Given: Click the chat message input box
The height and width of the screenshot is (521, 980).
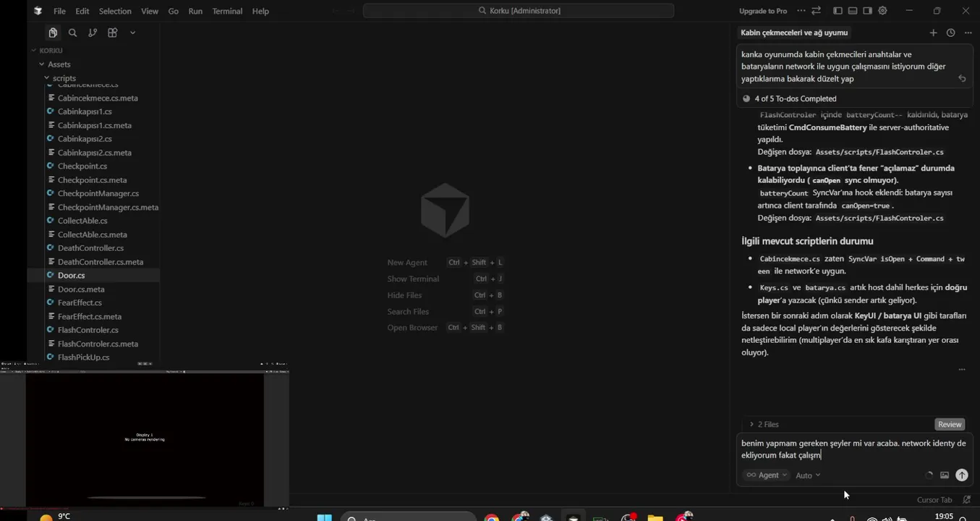Looking at the screenshot, I should click(853, 449).
